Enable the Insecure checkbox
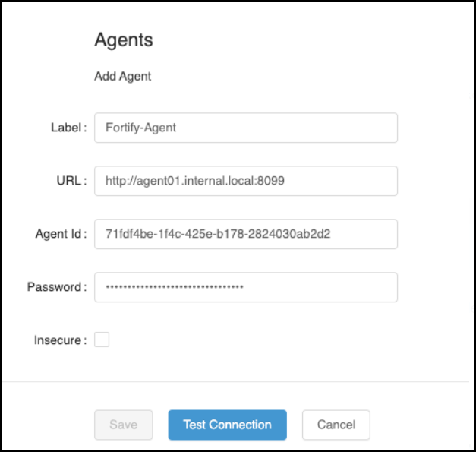 102,340
